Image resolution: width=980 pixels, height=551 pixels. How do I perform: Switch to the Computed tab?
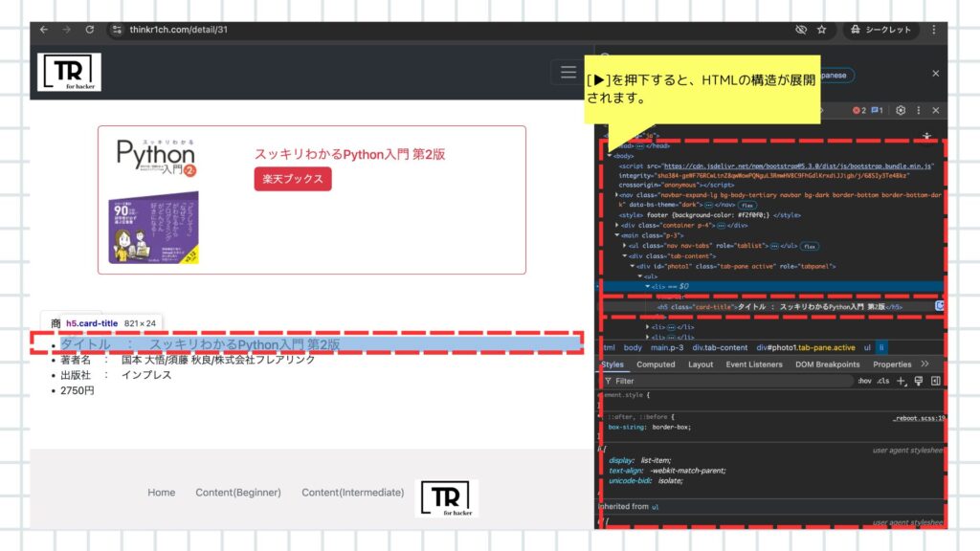(656, 364)
